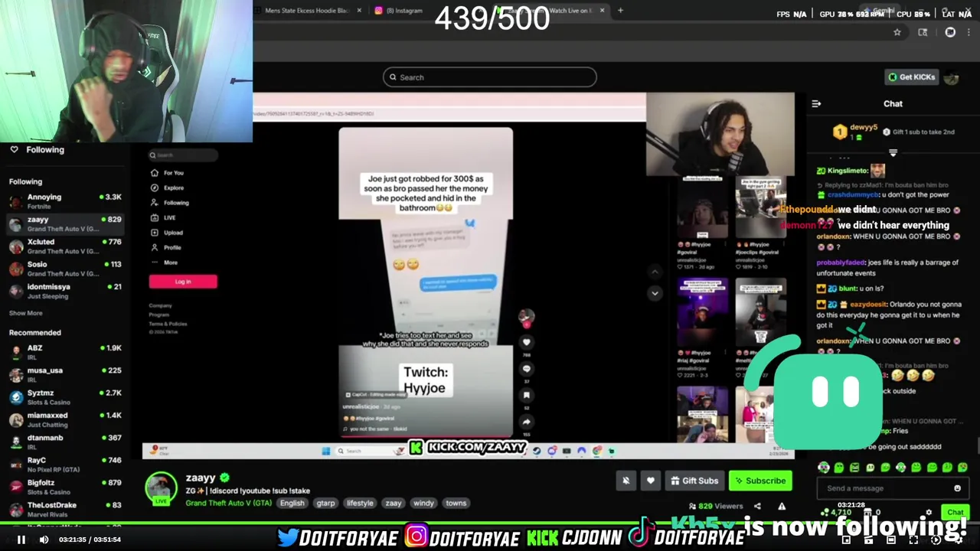Pause the video playback
Viewport: 980px width, 551px height.
point(21,540)
